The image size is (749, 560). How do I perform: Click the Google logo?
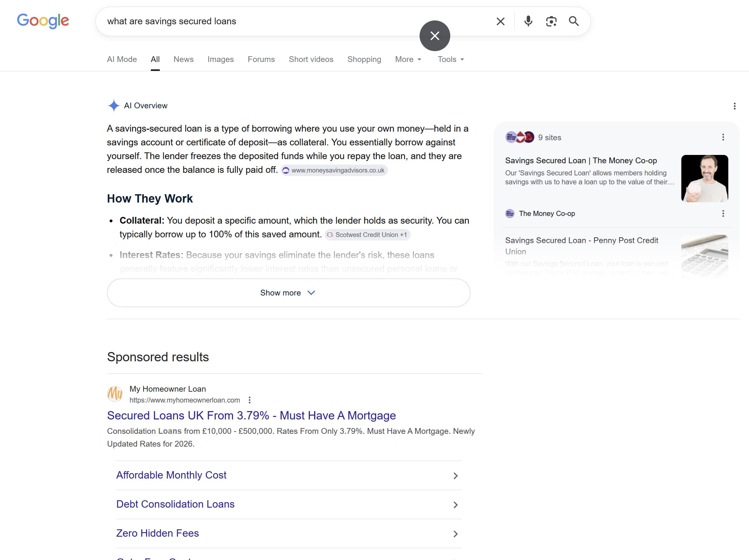43,21
